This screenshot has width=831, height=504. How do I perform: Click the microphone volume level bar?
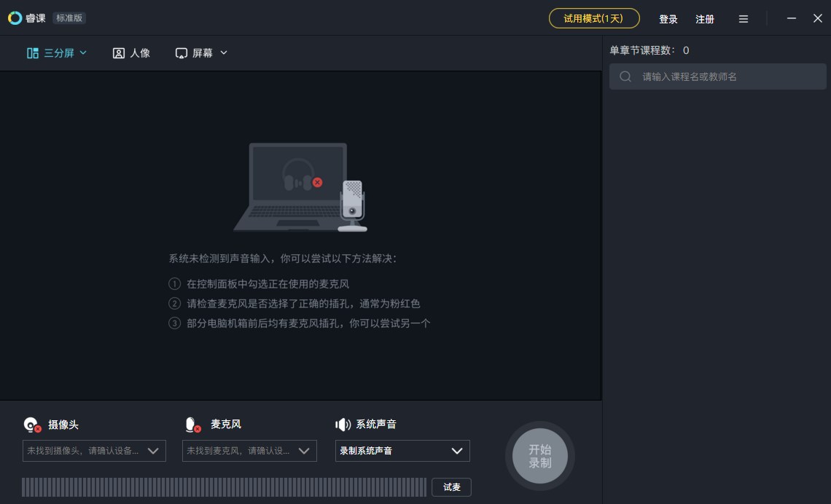click(x=224, y=487)
